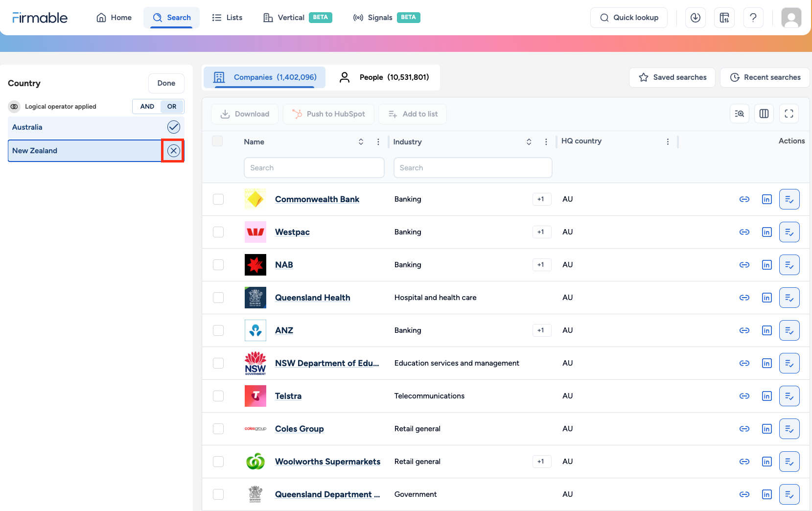Sort the Industry column

click(x=529, y=141)
